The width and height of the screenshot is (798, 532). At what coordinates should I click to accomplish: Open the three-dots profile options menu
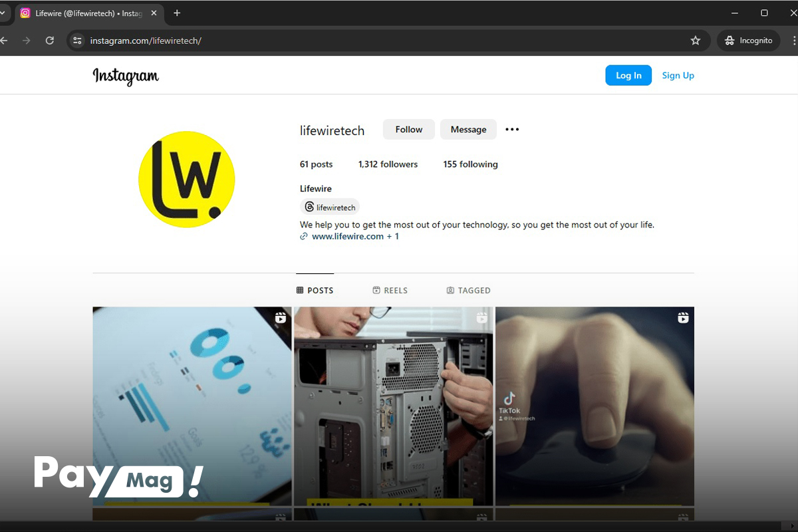coord(512,130)
